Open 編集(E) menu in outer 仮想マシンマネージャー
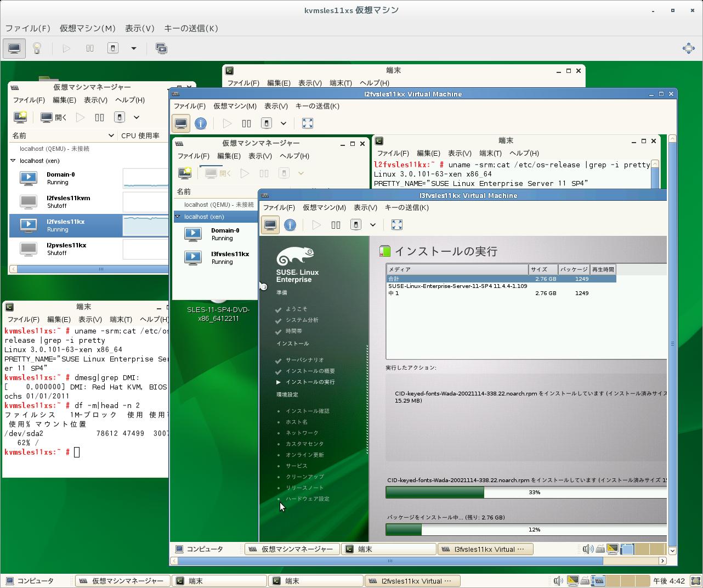The height and width of the screenshot is (588, 703). pyautogui.click(x=64, y=100)
